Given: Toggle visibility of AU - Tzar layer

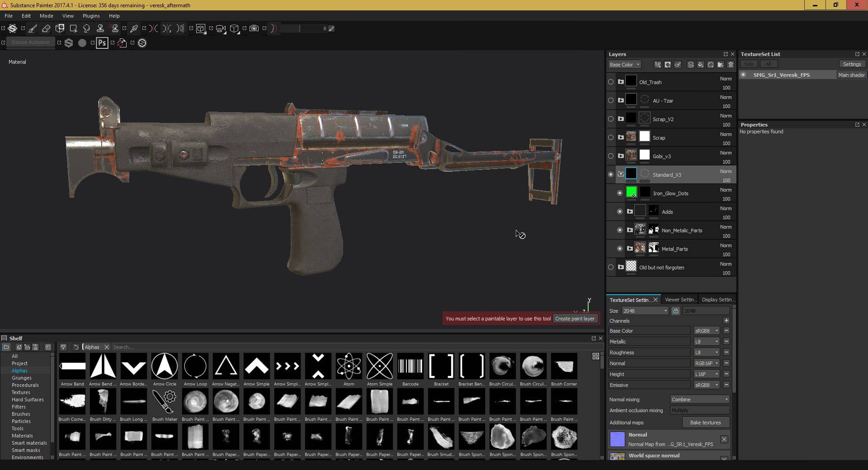Looking at the screenshot, I should (611, 101).
